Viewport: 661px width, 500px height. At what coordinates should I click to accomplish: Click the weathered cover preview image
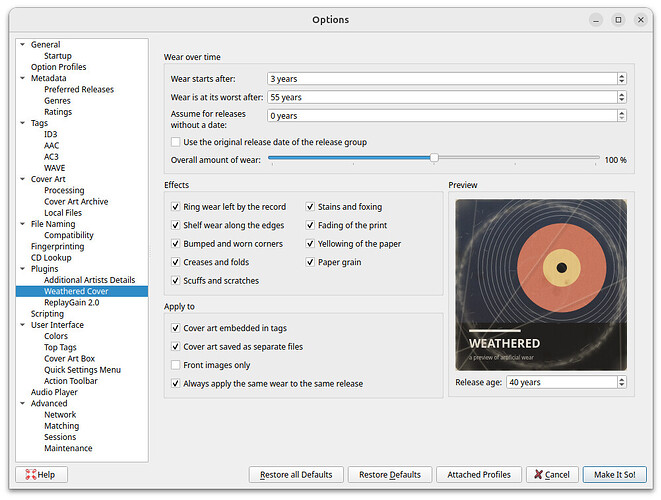541,285
